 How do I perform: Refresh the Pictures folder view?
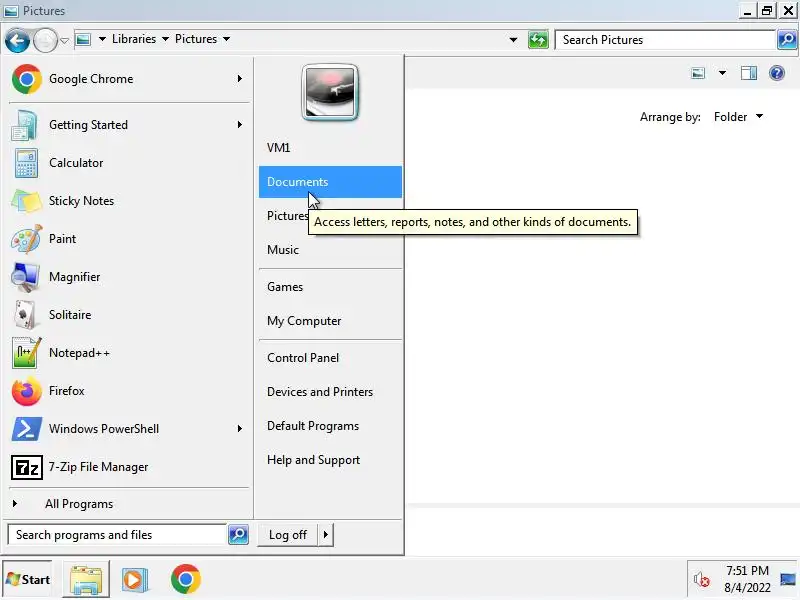click(538, 39)
